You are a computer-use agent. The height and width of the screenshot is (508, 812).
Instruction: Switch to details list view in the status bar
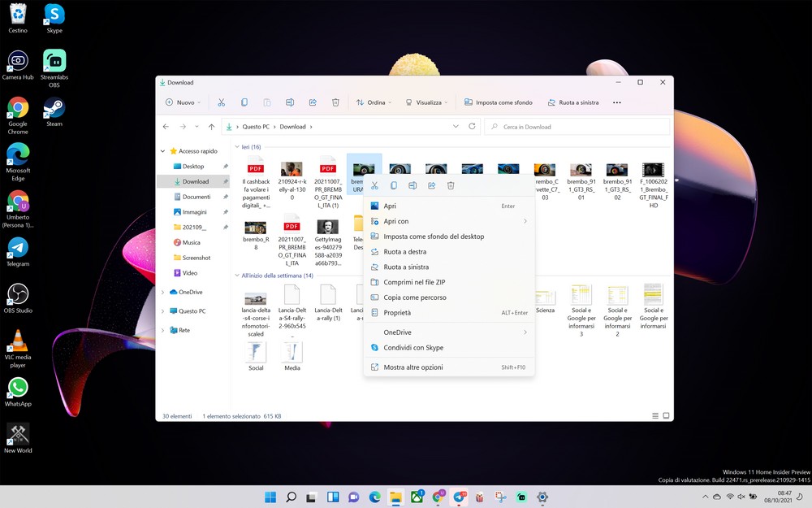[655, 416]
